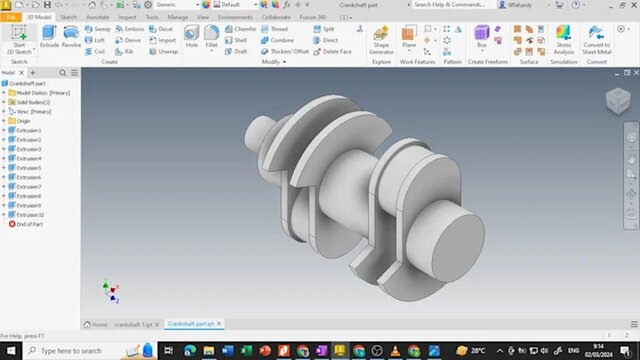Open Excel from the taskbar
This screenshot has height=360, width=640.
(246, 351)
